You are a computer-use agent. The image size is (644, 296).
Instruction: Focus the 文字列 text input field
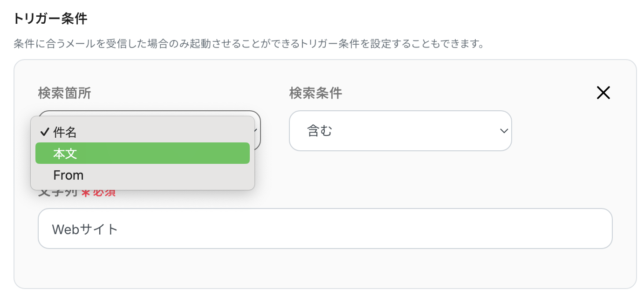click(325, 229)
